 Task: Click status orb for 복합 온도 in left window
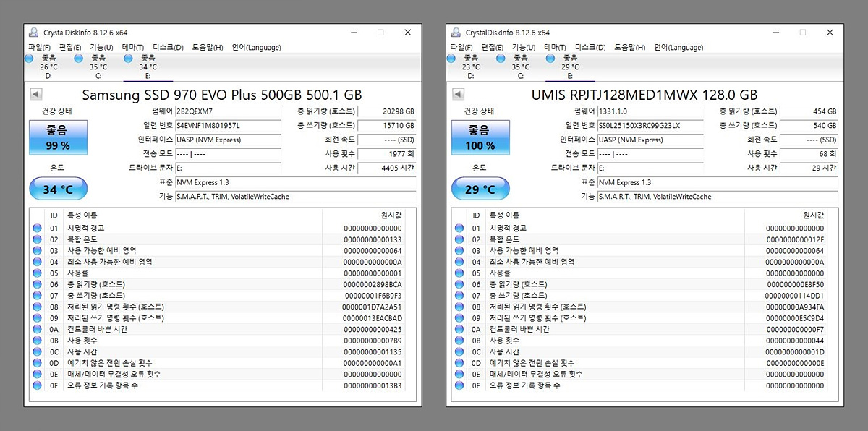click(x=37, y=239)
